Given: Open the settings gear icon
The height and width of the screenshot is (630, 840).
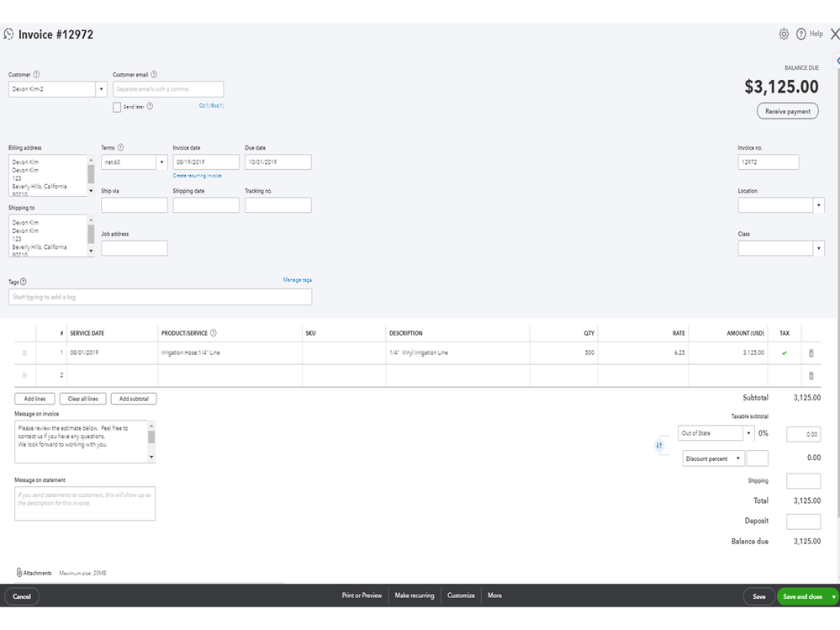Looking at the screenshot, I should point(784,34).
